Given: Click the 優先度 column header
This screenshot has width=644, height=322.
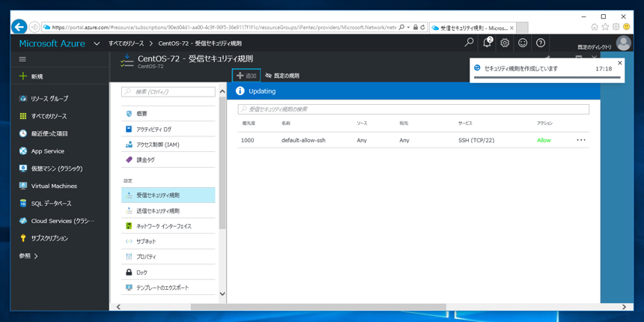Looking at the screenshot, I should 248,124.
